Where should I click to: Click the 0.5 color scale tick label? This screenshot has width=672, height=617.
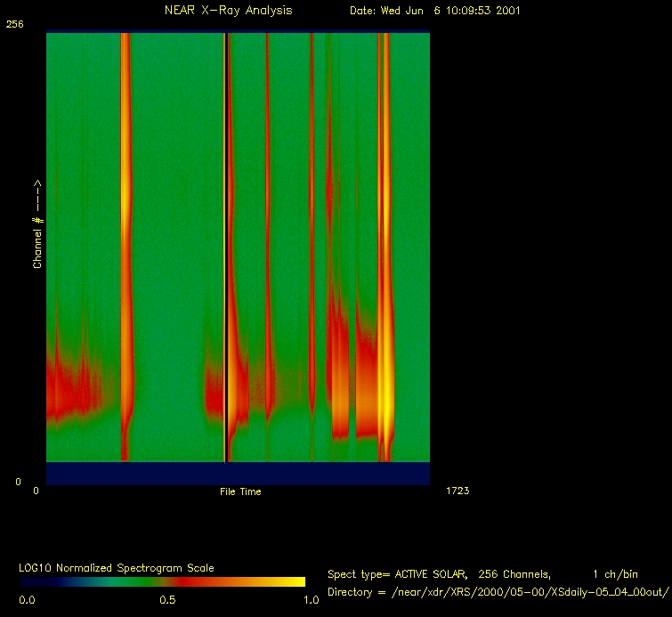[x=167, y=600]
